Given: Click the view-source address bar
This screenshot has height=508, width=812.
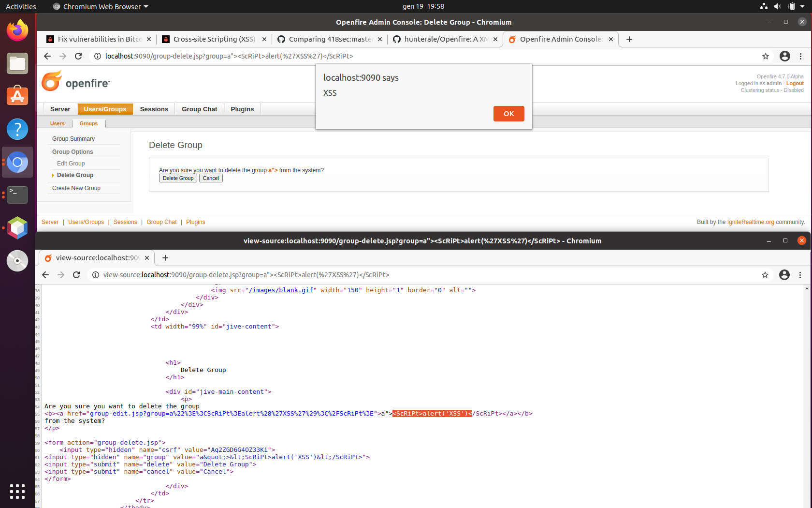Looking at the screenshot, I should [430, 275].
